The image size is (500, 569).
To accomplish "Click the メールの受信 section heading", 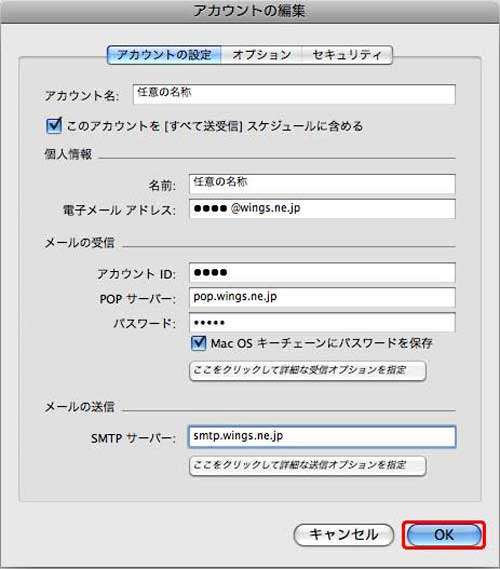I will [79, 242].
